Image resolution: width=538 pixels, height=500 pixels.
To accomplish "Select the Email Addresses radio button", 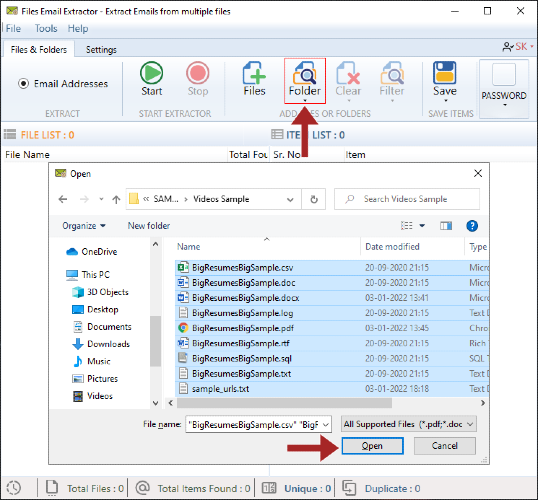I will (23, 83).
